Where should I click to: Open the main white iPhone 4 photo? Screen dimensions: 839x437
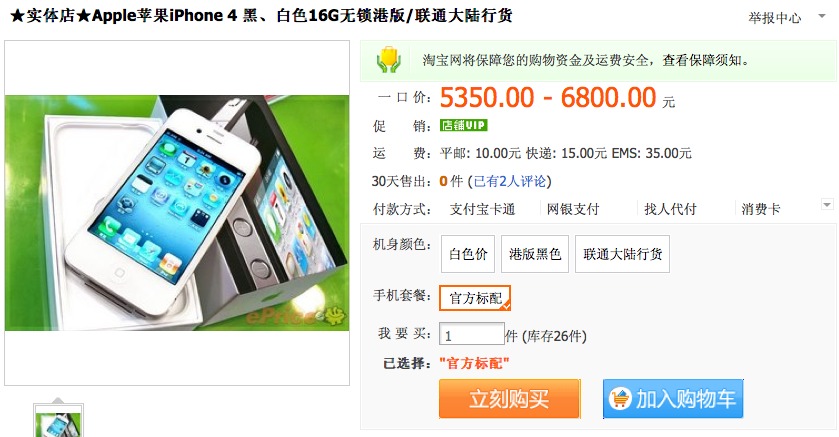177,213
